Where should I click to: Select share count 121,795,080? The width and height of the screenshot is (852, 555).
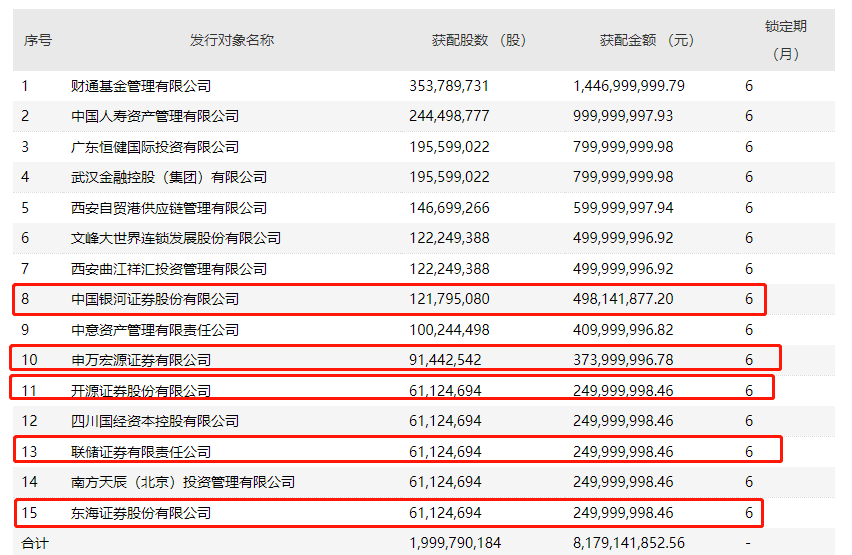(x=449, y=299)
